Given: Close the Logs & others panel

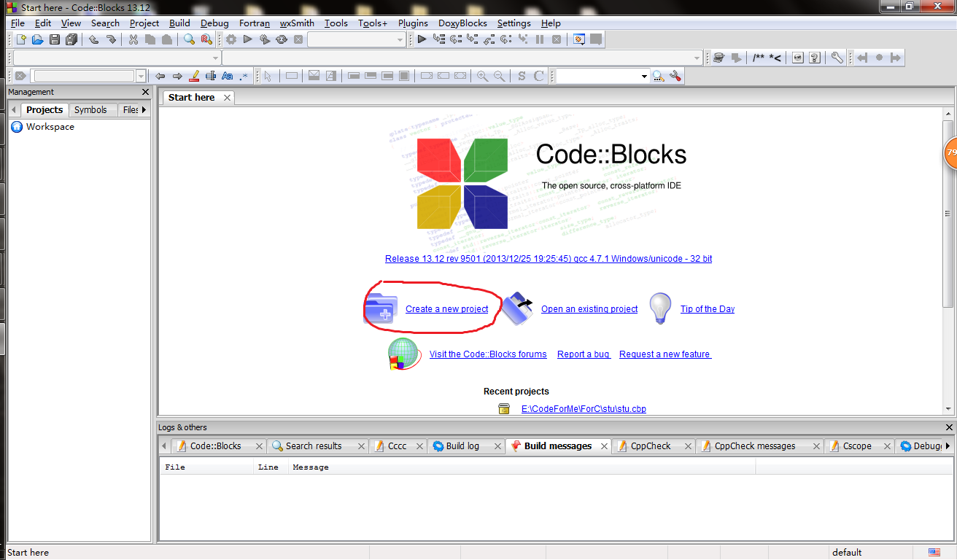Looking at the screenshot, I should point(949,427).
